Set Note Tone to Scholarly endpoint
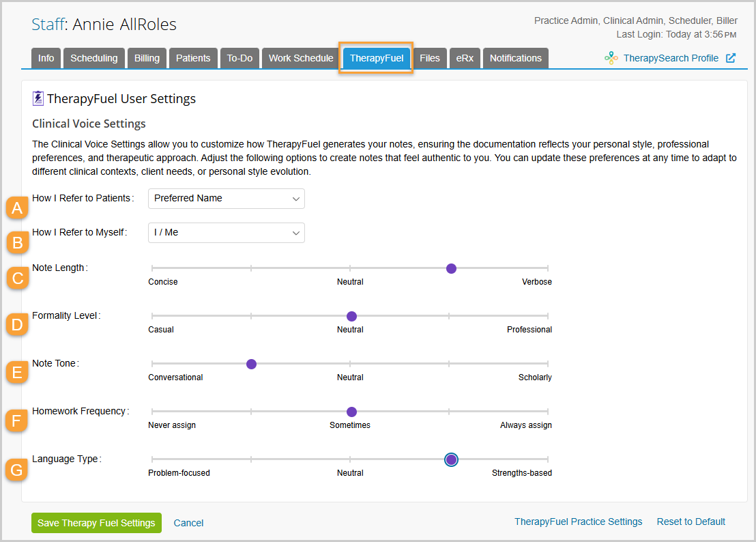 (548, 364)
